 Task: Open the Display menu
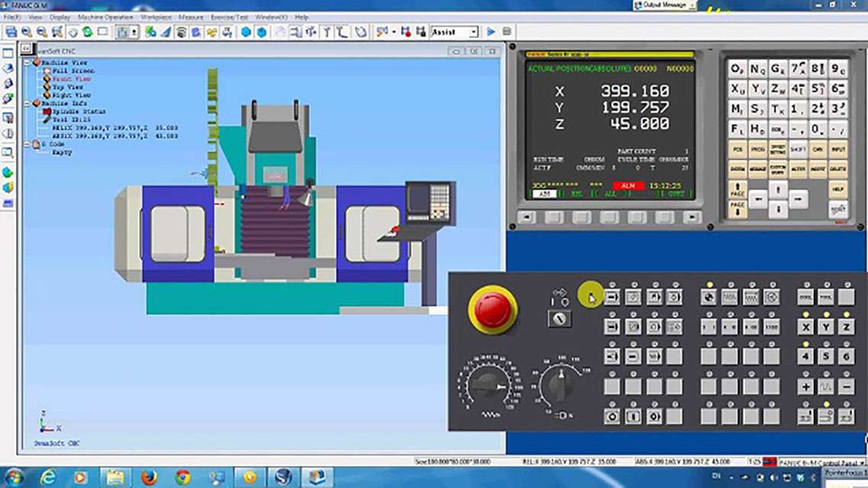coord(59,17)
